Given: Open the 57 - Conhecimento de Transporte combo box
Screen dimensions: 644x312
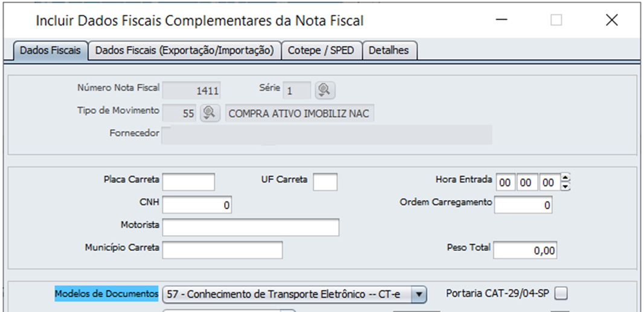Looking at the screenshot, I should pyautogui.click(x=294, y=294).
